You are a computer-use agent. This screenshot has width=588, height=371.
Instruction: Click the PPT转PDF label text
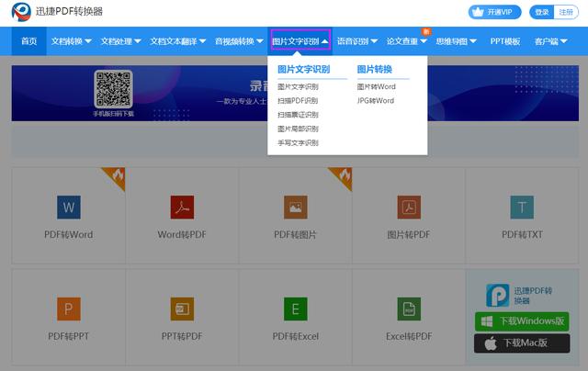[x=182, y=336]
